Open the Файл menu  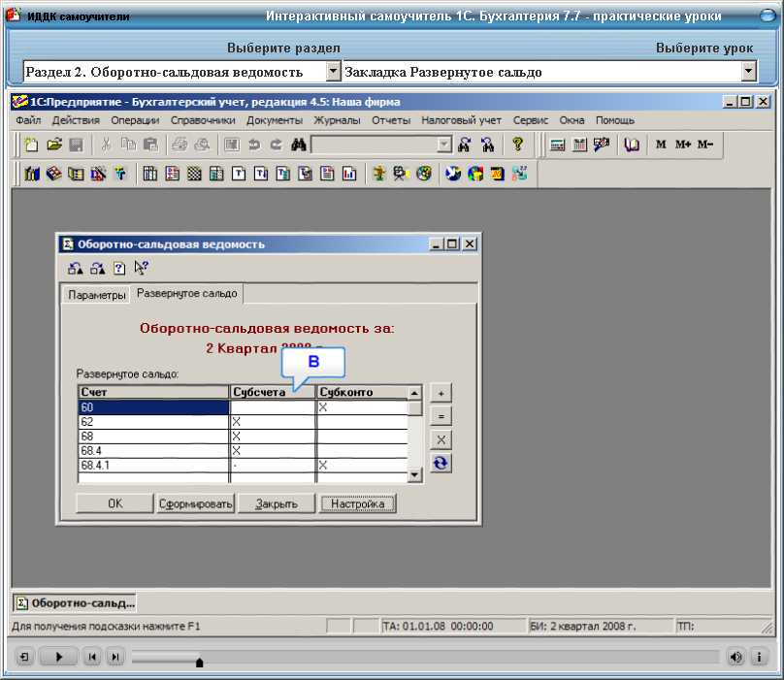click(28, 120)
